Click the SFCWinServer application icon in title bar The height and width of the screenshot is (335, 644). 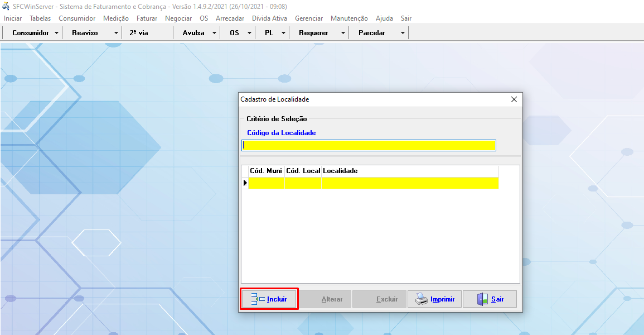6,5
